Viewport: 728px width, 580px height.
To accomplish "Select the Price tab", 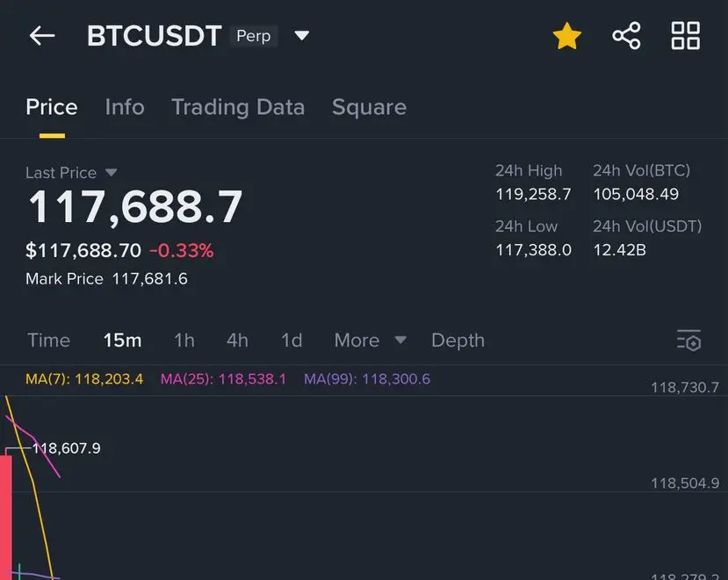I will [52, 107].
